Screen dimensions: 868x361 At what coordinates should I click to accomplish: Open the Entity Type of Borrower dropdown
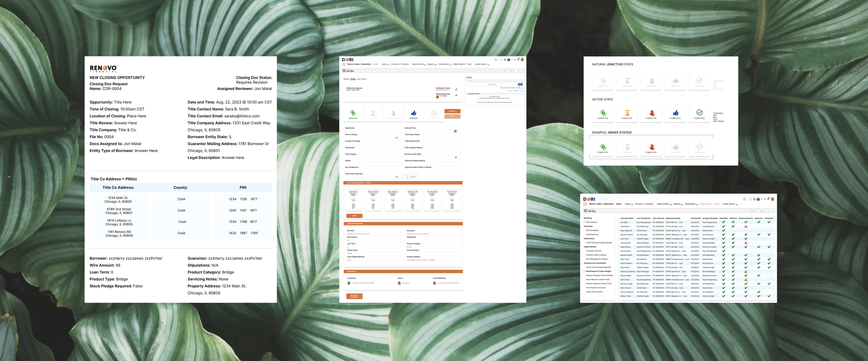(x=397, y=177)
